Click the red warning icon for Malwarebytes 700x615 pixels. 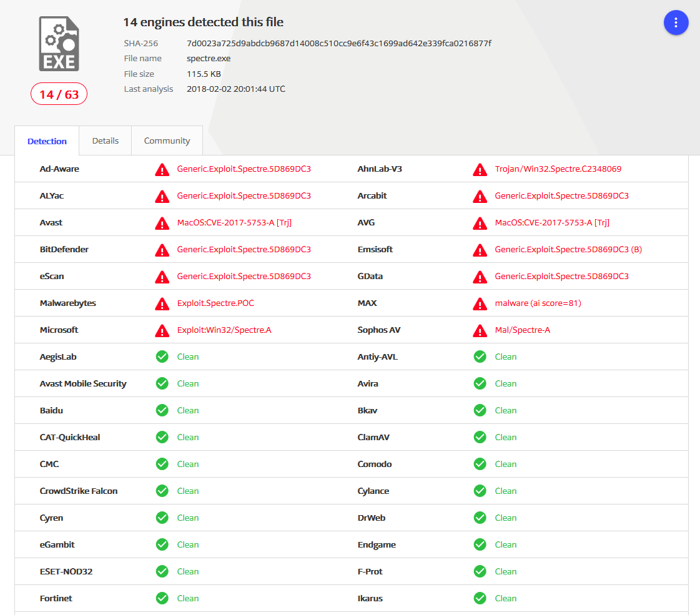tap(162, 303)
